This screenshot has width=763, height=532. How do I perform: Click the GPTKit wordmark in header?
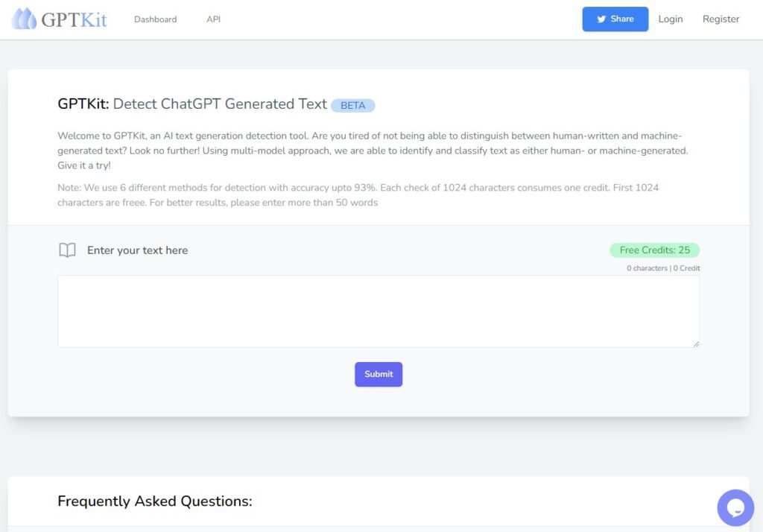(x=77, y=19)
